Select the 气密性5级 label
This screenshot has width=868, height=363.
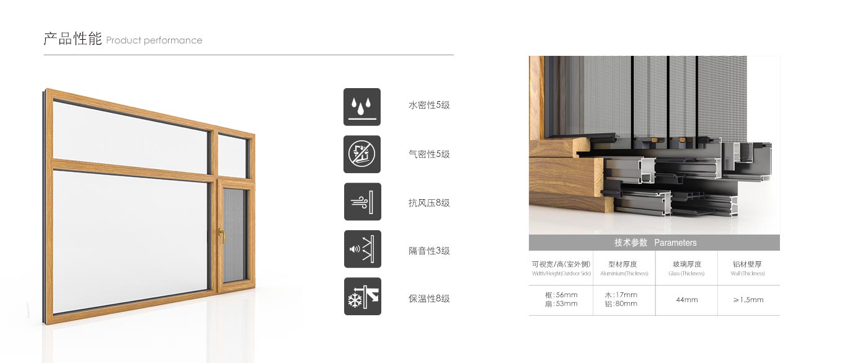429,155
